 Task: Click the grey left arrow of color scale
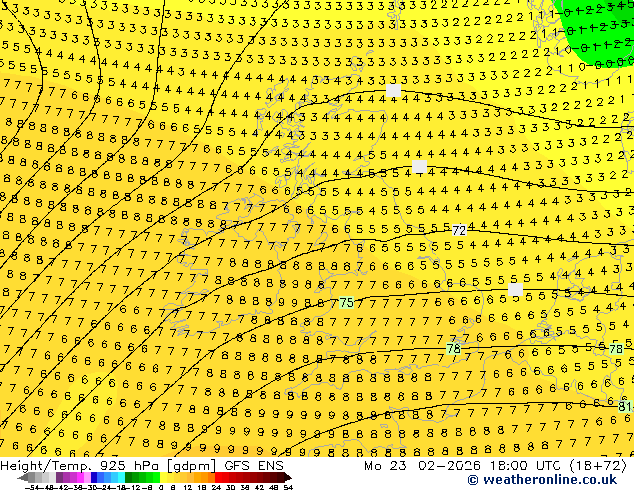23,478
